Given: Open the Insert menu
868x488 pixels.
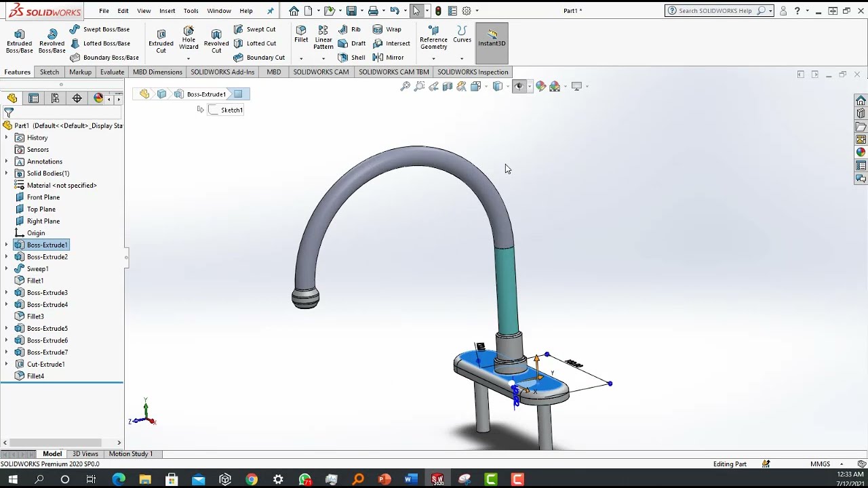Looking at the screenshot, I should click(x=167, y=11).
